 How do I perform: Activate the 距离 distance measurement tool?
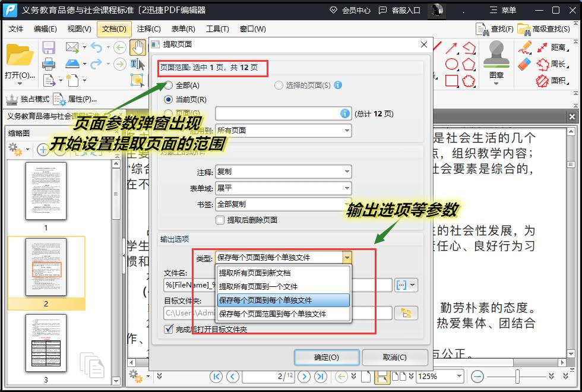coord(559,48)
